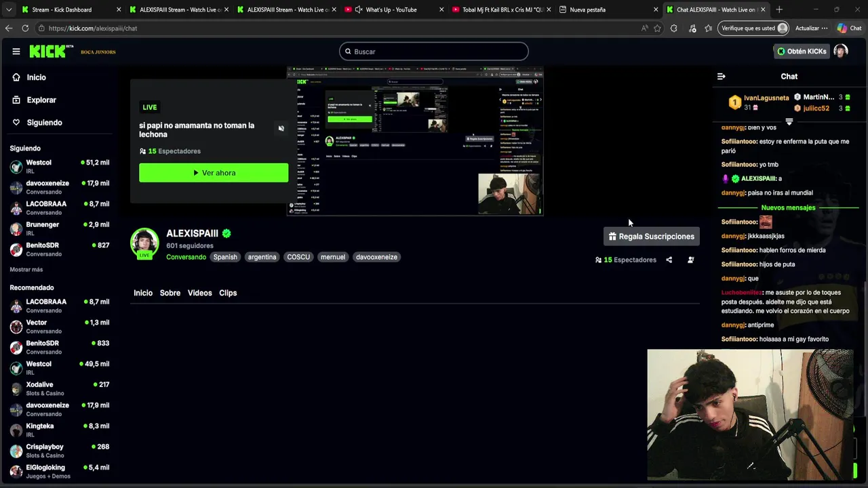Open Vector channel in Recomendado
The width and height of the screenshot is (868, 488).
60,327
